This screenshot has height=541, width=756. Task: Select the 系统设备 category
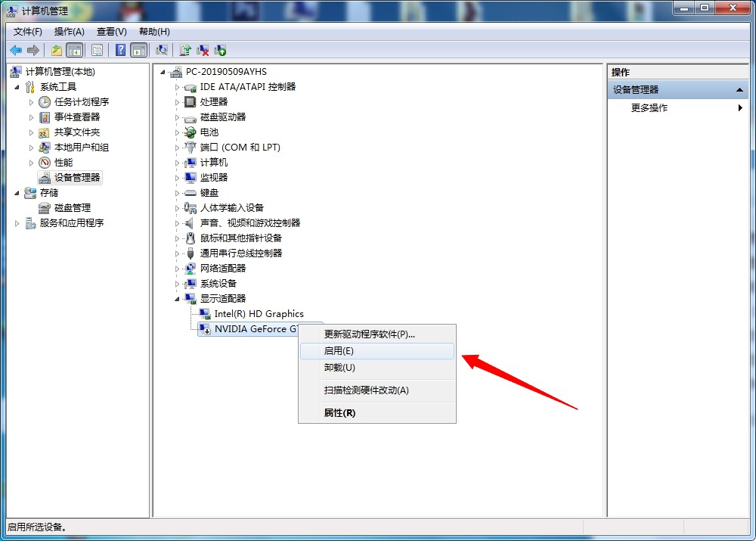(218, 284)
